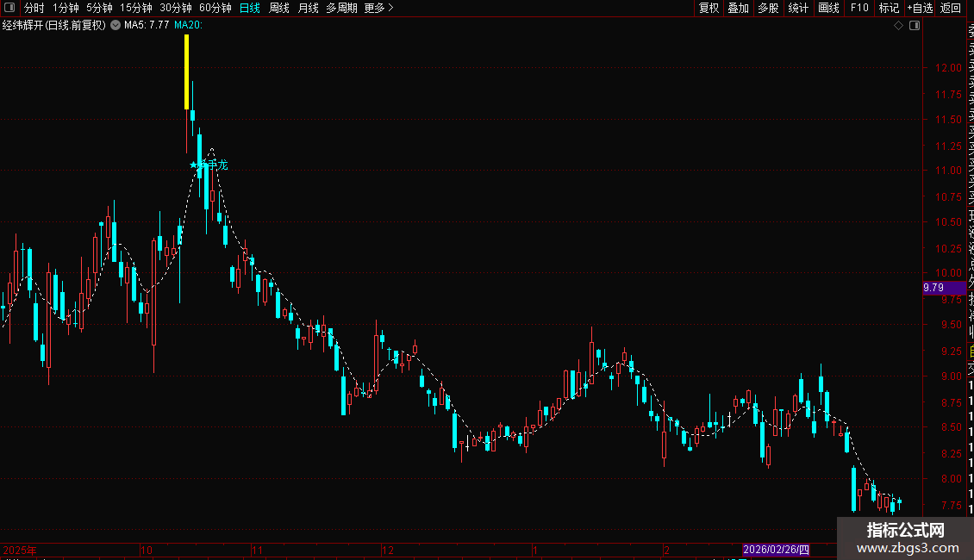Select the 30分钟 period tab
Viewport: 974px width, 560px height.
pos(176,8)
